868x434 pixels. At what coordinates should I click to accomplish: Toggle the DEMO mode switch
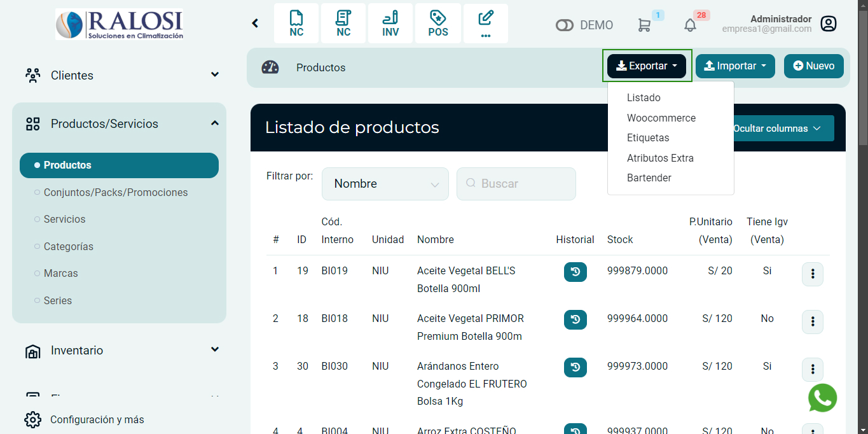(x=564, y=25)
